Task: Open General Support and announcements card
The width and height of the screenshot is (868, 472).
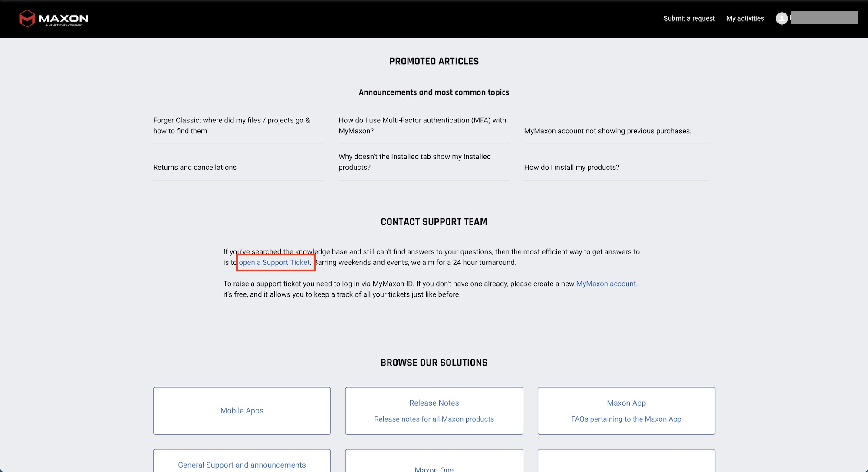Action: (242, 465)
